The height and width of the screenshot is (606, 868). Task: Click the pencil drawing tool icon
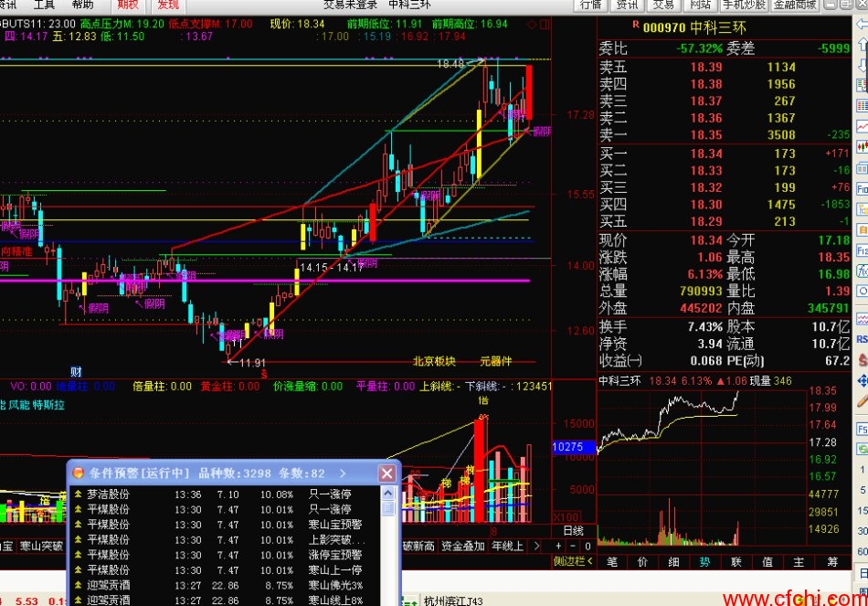coord(862,401)
